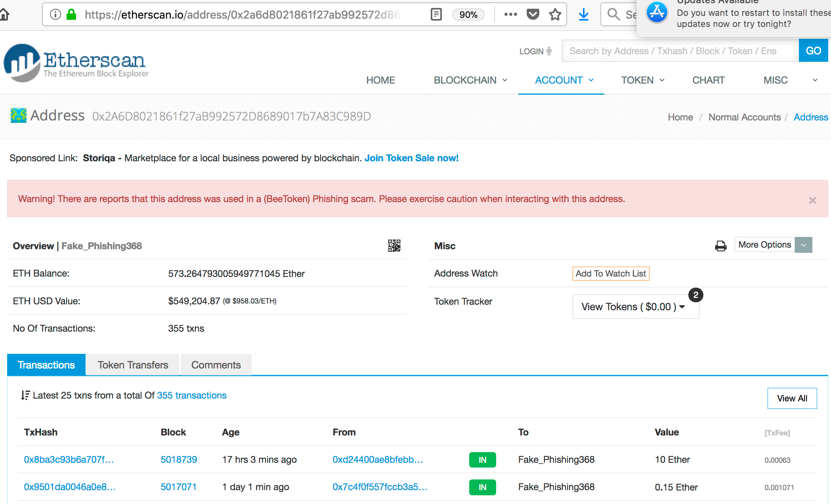
Task: Go to Home breadcrumb
Action: click(x=680, y=117)
